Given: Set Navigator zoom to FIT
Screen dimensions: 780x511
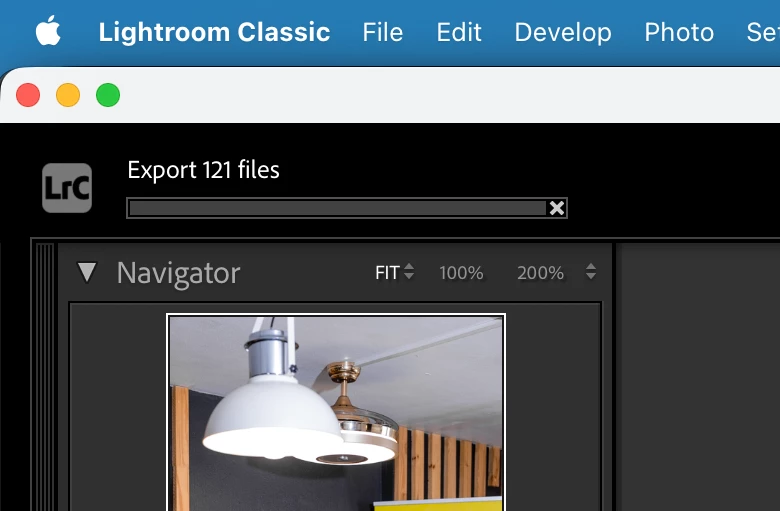Looking at the screenshot, I should 388,273.
